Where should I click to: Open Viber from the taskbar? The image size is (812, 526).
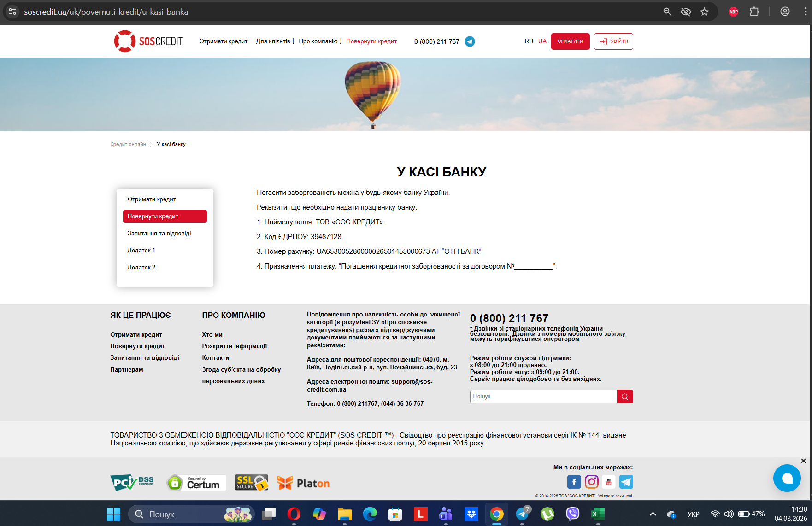572,514
